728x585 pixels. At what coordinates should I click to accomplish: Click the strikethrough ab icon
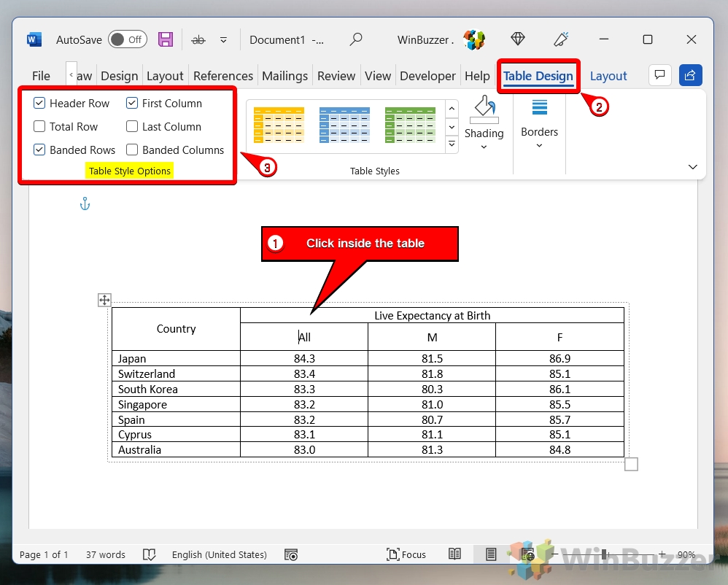198,40
